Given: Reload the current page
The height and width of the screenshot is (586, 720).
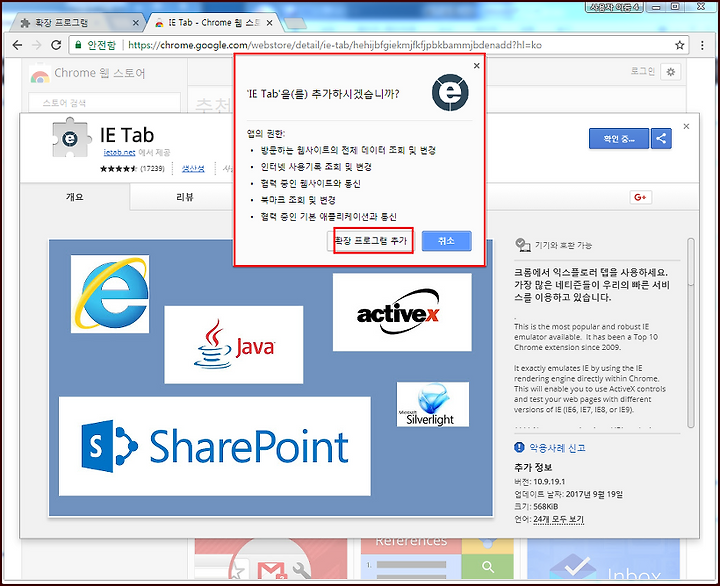Looking at the screenshot, I should tap(56, 45).
